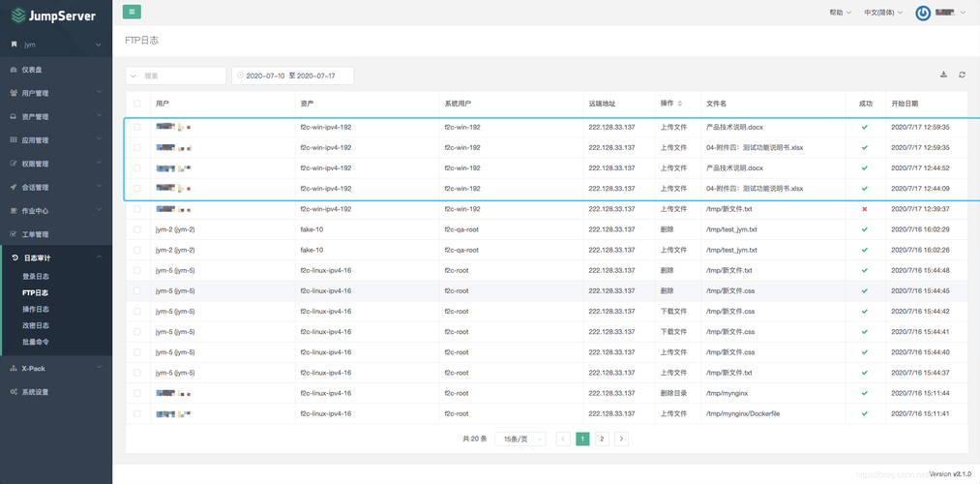Expand the 权限管理 menu
Screen dimensions: 980x484
coord(56,164)
